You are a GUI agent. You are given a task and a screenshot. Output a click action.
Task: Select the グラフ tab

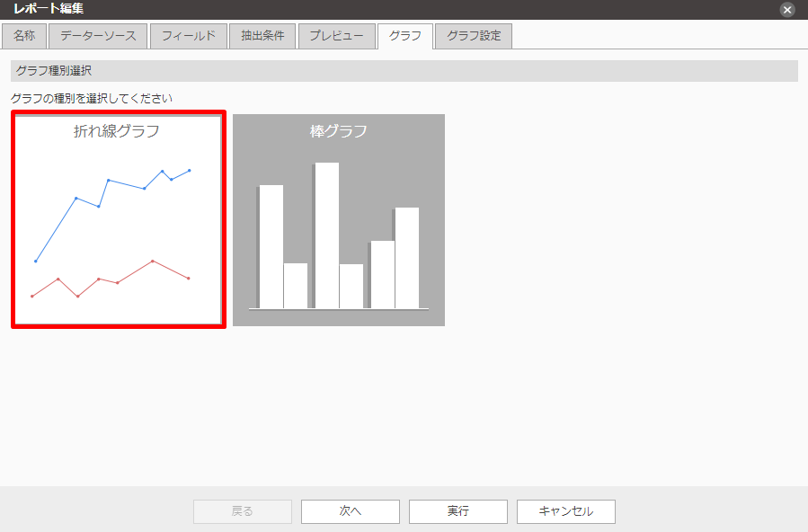[x=405, y=36]
